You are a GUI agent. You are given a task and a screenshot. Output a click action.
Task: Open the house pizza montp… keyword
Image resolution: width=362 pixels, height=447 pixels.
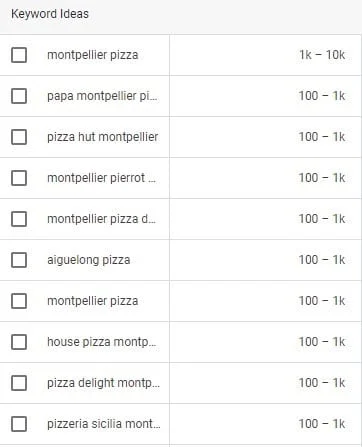coord(102,342)
